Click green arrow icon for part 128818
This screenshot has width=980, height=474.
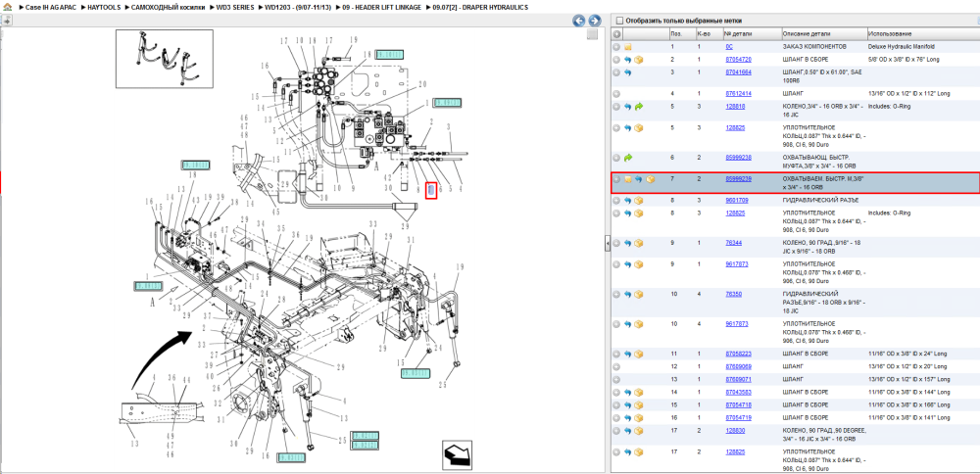[x=639, y=107]
